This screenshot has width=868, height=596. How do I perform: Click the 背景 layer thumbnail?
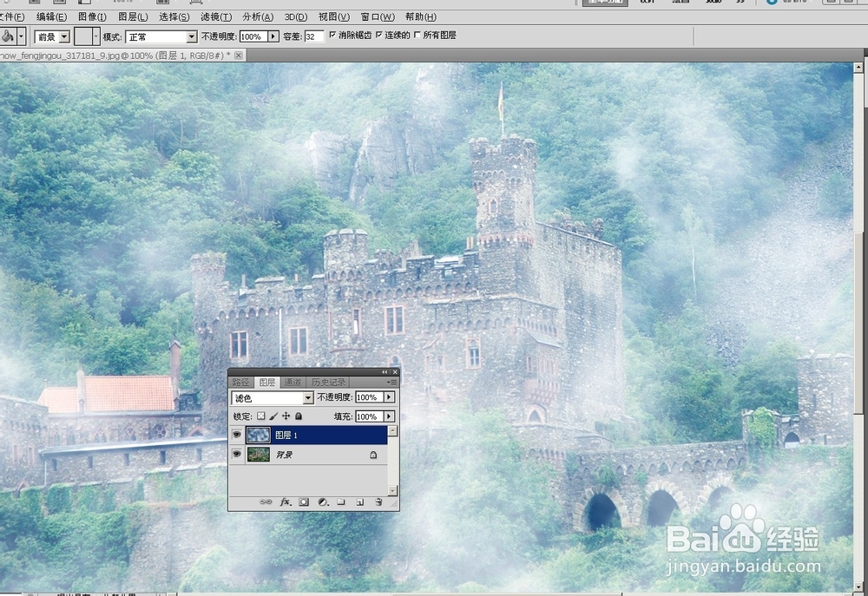[258, 455]
